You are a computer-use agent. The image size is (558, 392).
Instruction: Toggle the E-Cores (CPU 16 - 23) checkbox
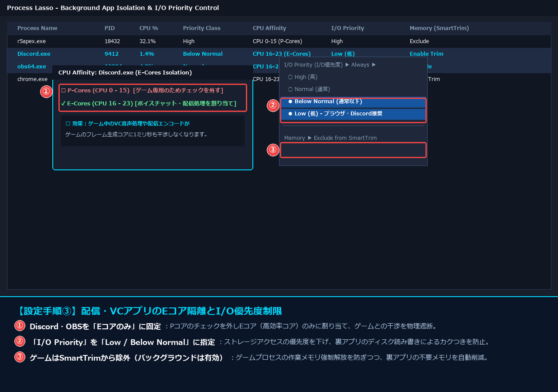point(63,103)
